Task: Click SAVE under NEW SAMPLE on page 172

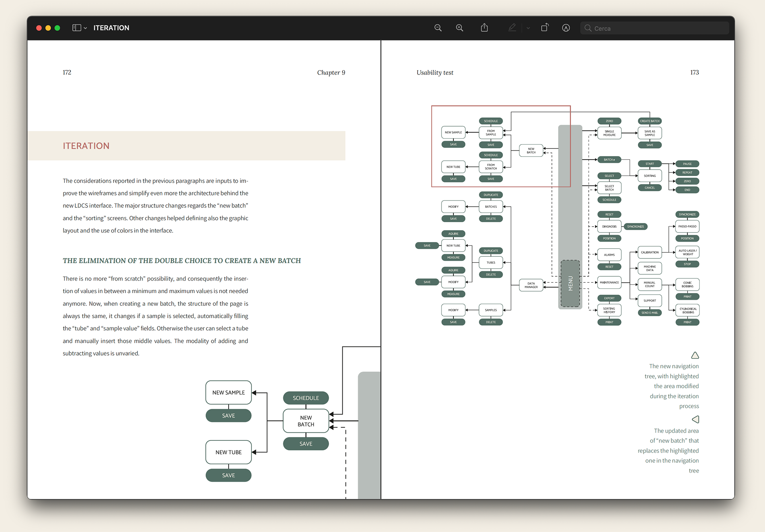Action: (229, 415)
